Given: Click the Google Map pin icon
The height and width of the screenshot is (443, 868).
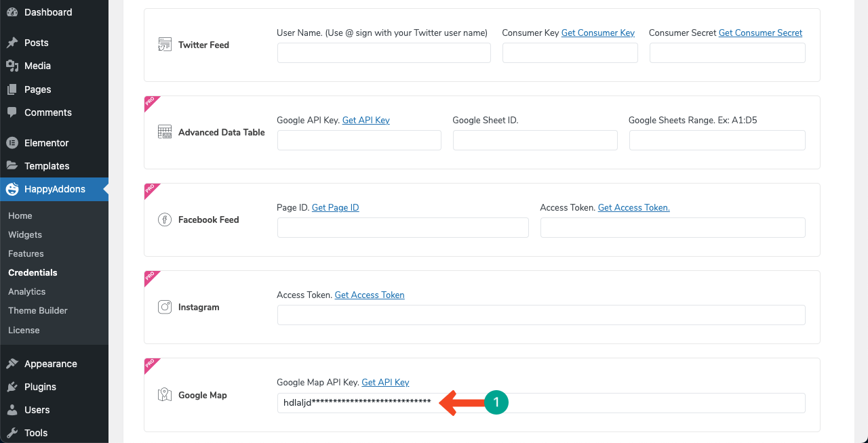Looking at the screenshot, I should [x=165, y=395].
